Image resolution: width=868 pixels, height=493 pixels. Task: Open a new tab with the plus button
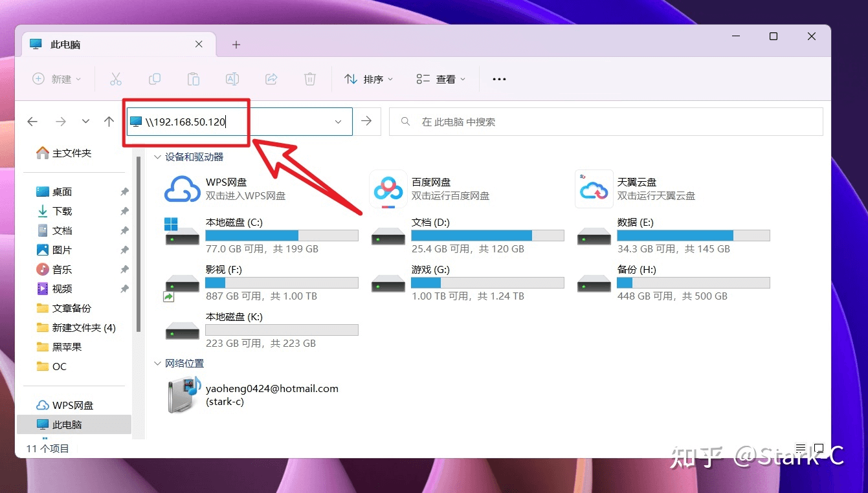(x=236, y=44)
